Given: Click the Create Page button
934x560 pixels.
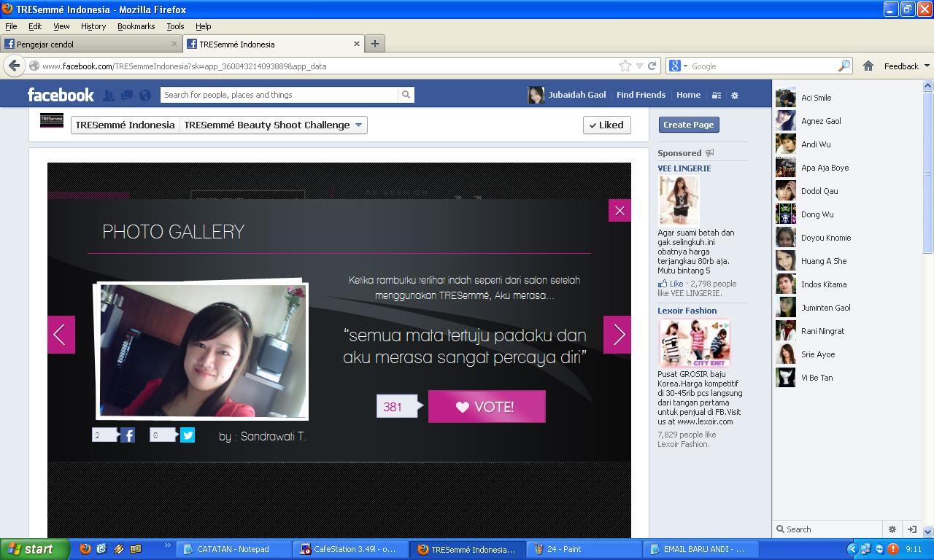Looking at the screenshot, I should coord(689,125).
